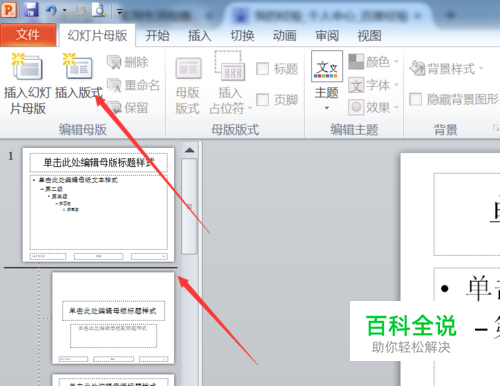Expand the 插入占位符 dropdown arrow

(250, 109)
